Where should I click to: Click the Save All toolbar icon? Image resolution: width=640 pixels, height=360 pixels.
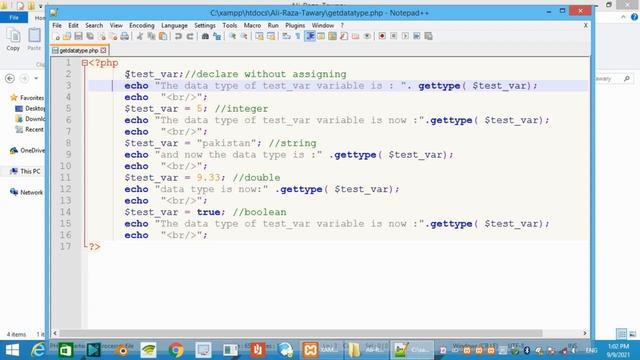tap(90, 36)
